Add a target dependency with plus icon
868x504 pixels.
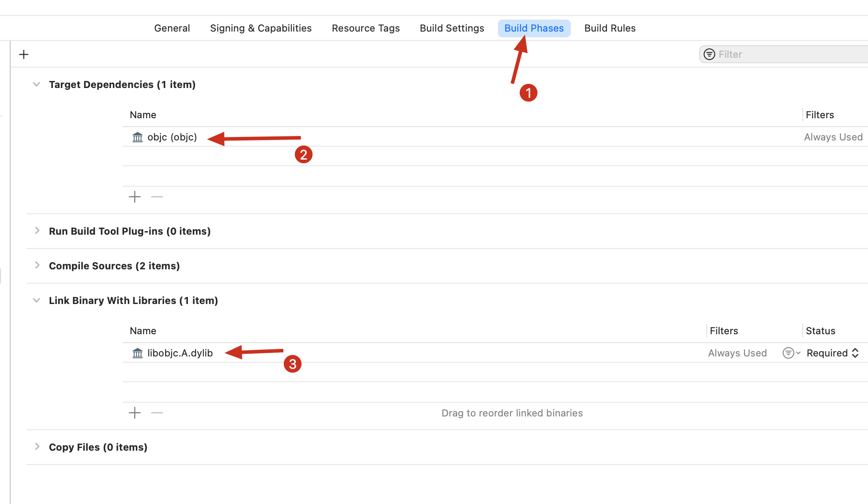coord(135,196)
